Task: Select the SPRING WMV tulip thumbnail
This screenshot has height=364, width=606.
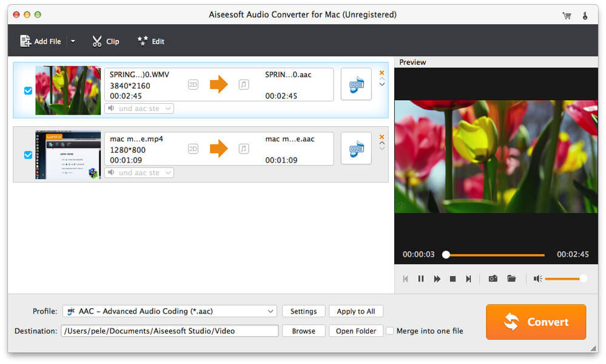Action: click(x=68, y=90)
